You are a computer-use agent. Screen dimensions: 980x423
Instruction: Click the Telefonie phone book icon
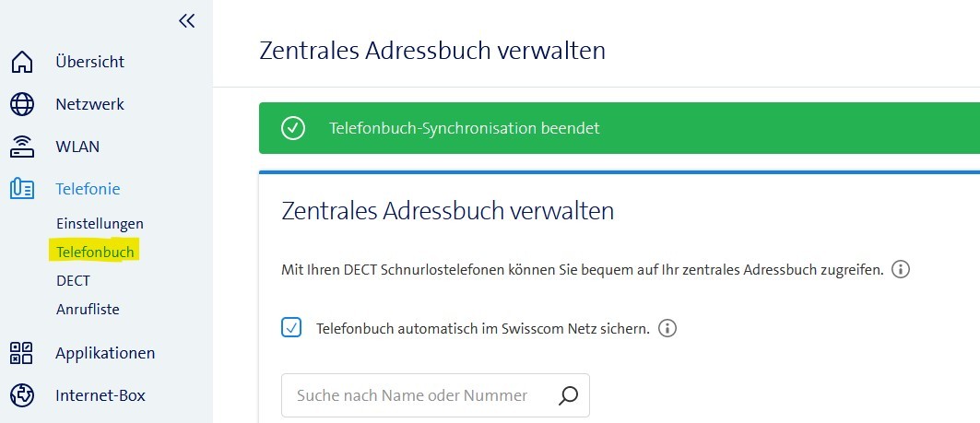click(22, 189)
